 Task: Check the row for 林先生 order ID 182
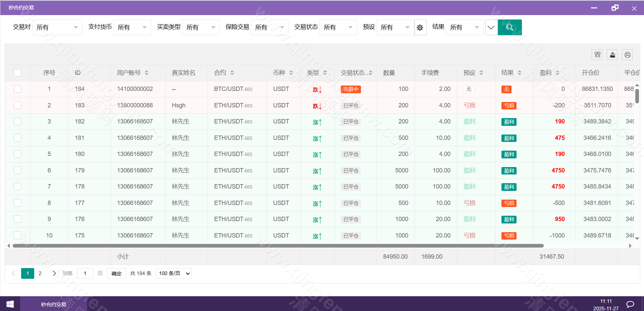(x=17, y=121)
